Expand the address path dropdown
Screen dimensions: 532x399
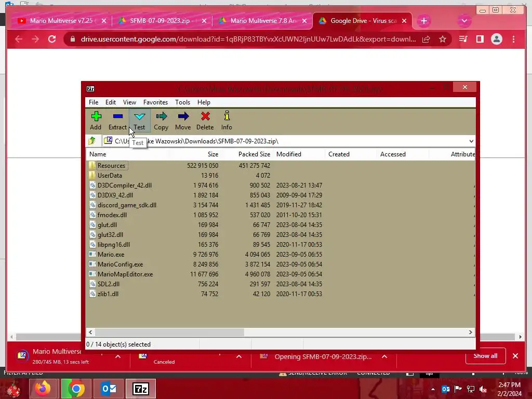(471, 141)
